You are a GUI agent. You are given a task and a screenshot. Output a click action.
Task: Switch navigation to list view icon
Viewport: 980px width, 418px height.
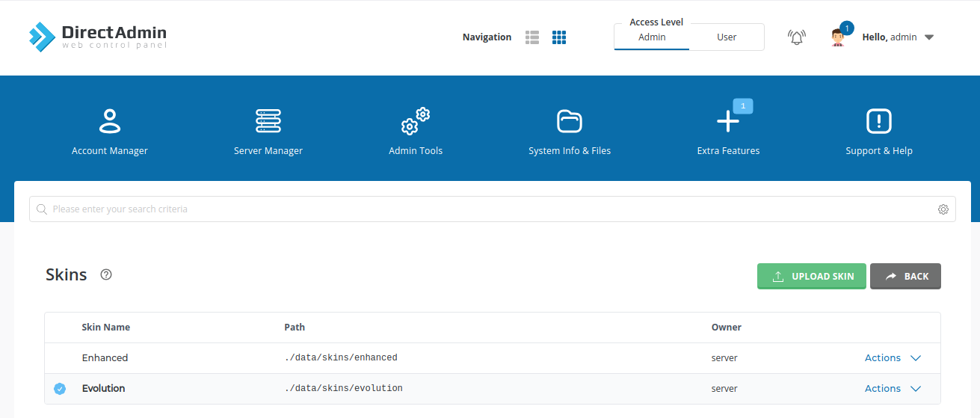[x=532, y=37]
